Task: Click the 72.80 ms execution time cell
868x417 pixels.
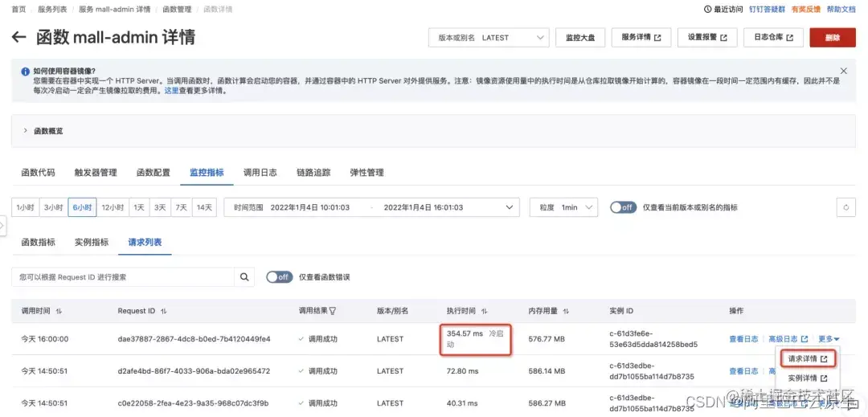Action: pyautogui.click(x=462, y=371)
